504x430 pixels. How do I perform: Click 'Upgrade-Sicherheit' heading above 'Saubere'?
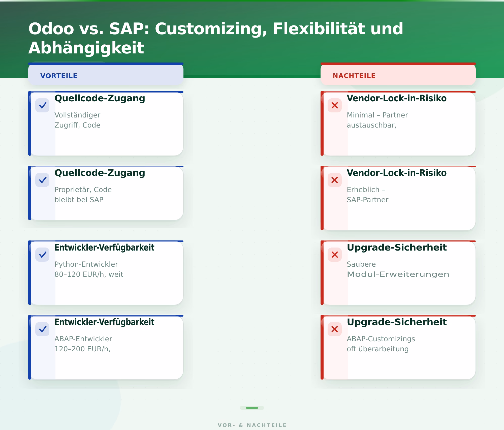(397, 248)
